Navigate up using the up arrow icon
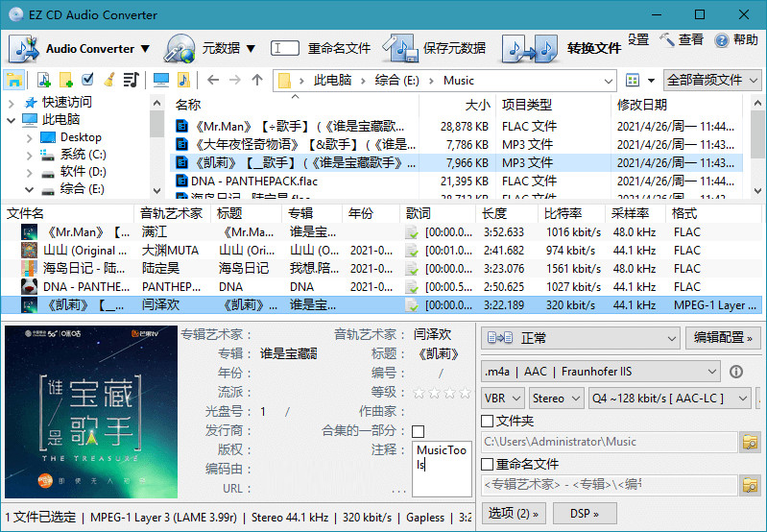767x532 pixels. 257,80
